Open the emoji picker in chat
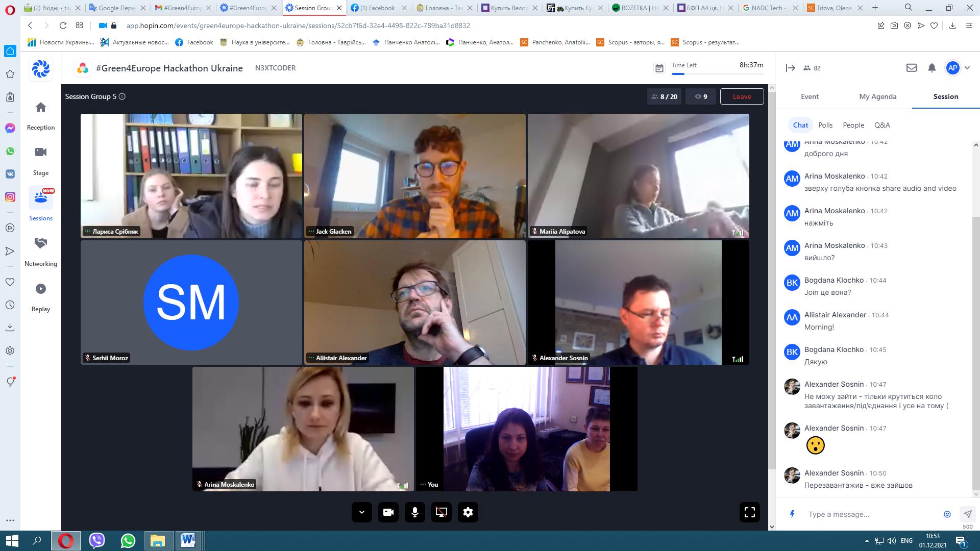The width and height of the screenshot is (980, 551). click(x=947, y=514)
